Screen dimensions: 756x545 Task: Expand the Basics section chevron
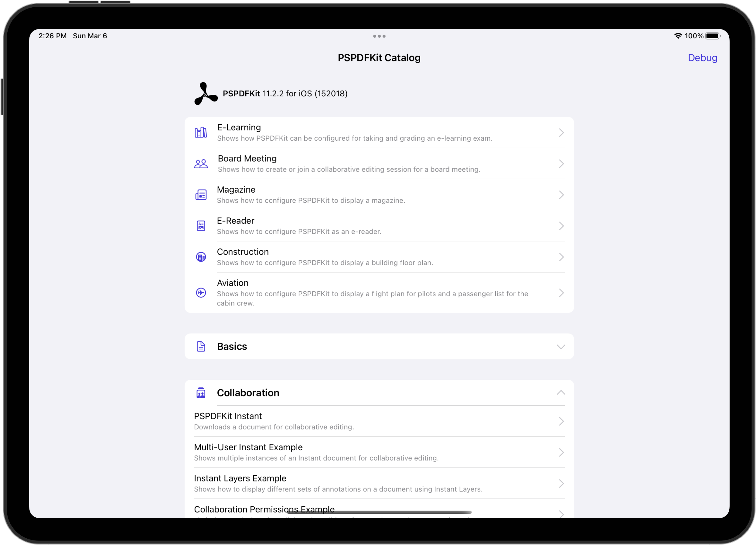point(561,347)
